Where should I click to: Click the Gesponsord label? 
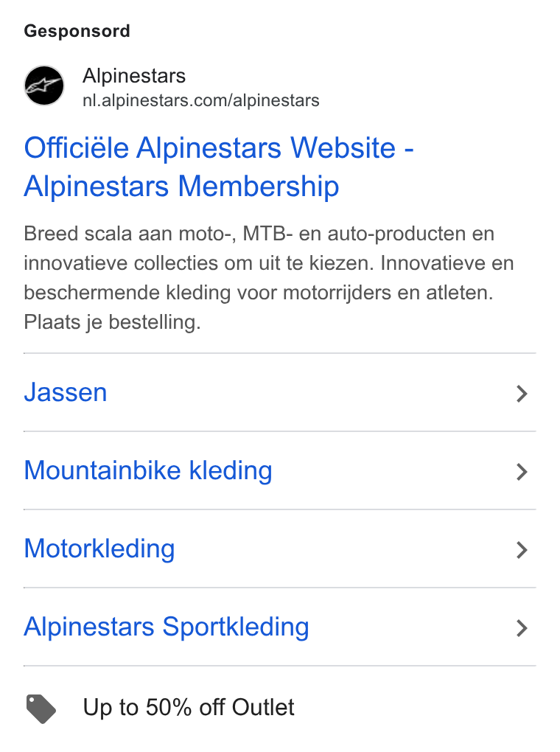pyautogui.click(x=77, y=31)
